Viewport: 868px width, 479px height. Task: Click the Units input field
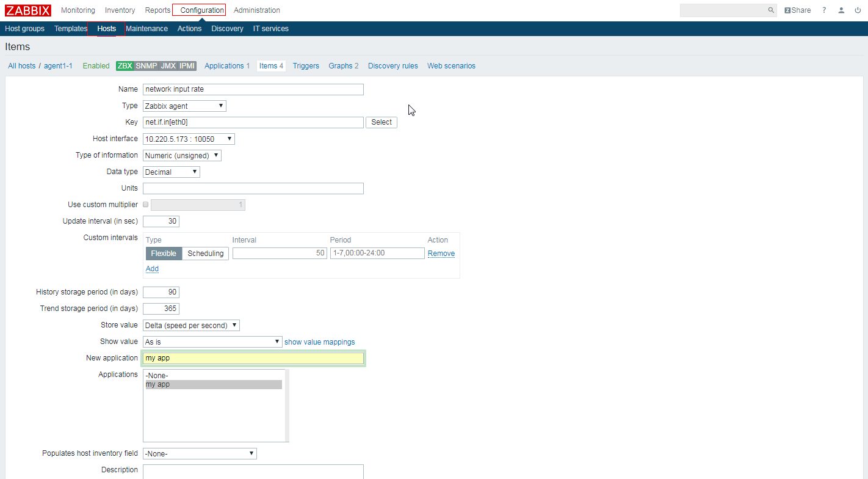pos(253,189)
